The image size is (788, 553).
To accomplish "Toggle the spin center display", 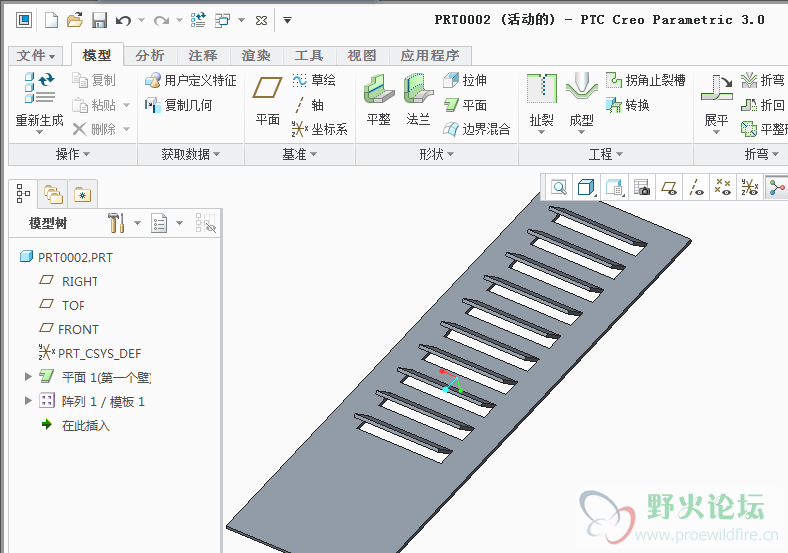I will (x=776, y=188).
